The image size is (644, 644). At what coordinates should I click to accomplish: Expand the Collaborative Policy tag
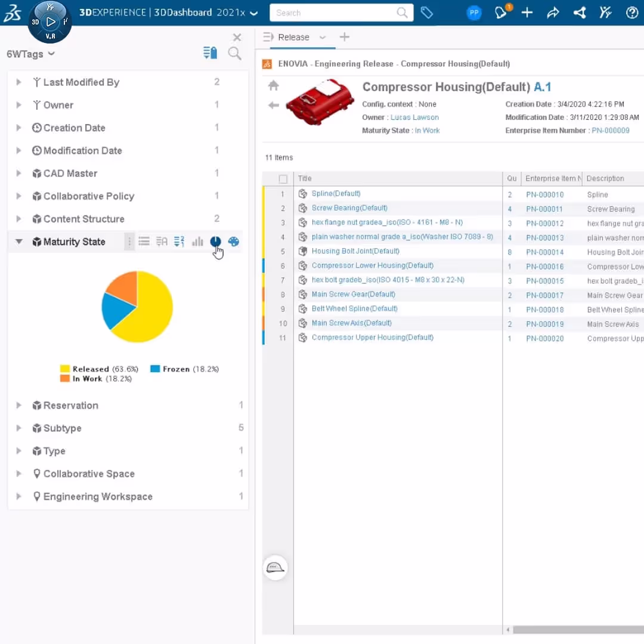[18, 196]
